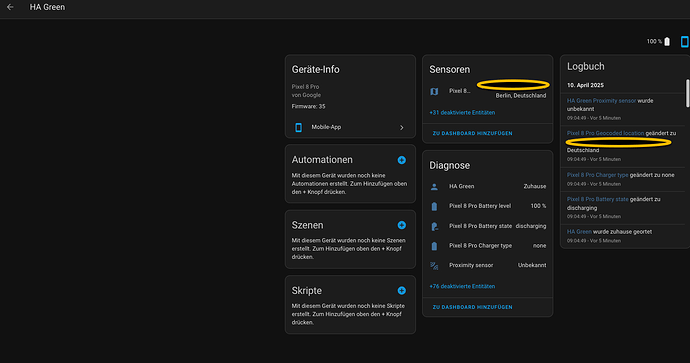Add a new scene with plus icon
690x363 pixels.
point(401,225)
